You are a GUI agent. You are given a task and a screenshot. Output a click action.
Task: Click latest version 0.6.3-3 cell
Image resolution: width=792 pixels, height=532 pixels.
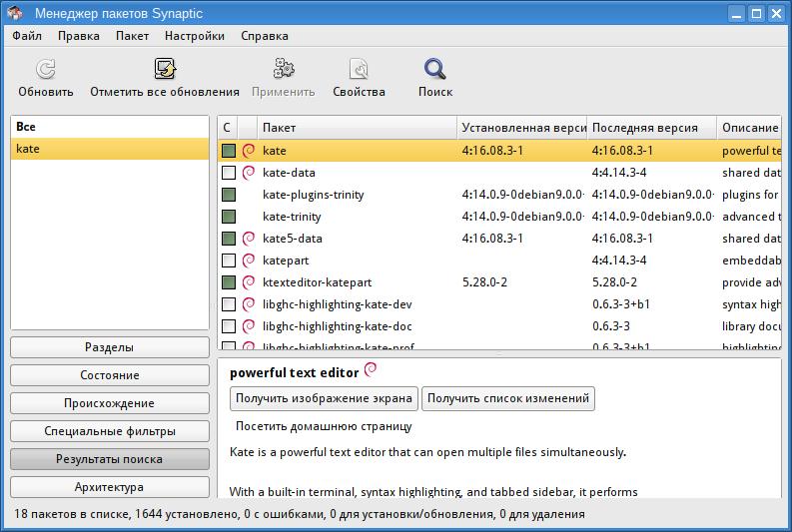click(610, 326)
